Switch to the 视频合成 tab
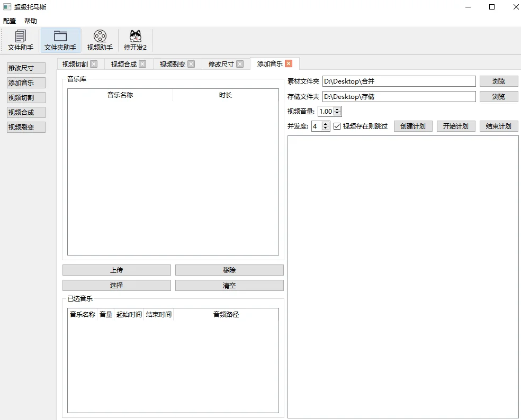 (123, 64)
